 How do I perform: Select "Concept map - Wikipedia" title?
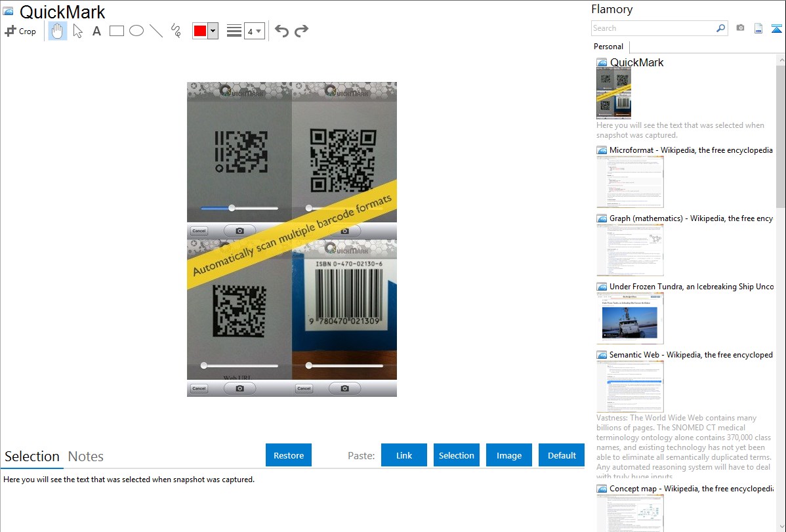(691, 489)
